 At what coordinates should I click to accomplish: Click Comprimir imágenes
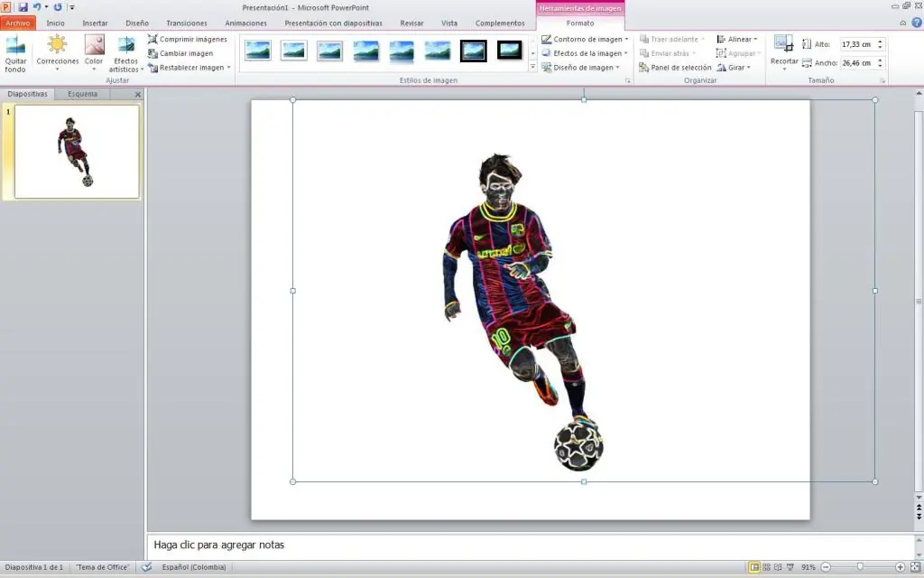coord(188,39)
